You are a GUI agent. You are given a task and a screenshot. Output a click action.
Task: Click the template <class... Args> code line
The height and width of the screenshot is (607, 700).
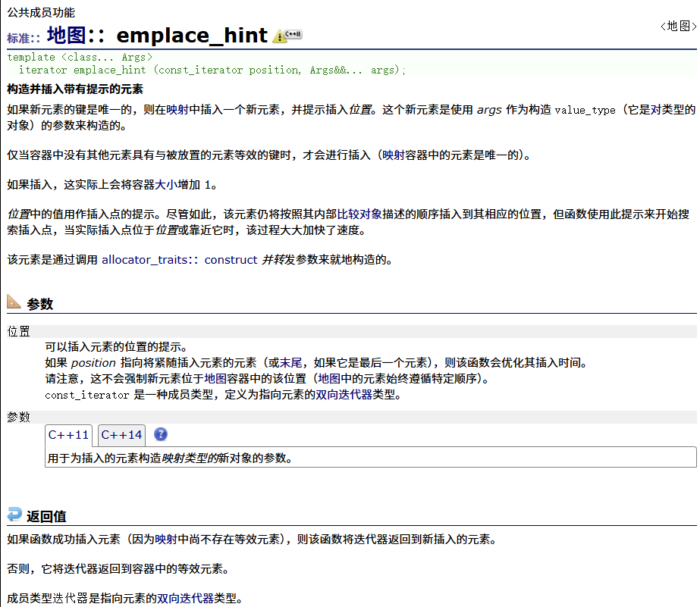(x=80, y=57)
